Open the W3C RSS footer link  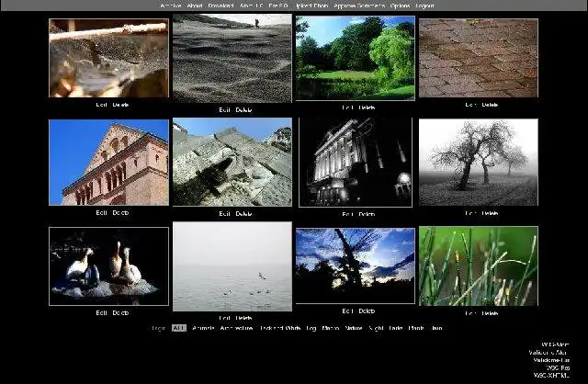[x=558, y=367]
